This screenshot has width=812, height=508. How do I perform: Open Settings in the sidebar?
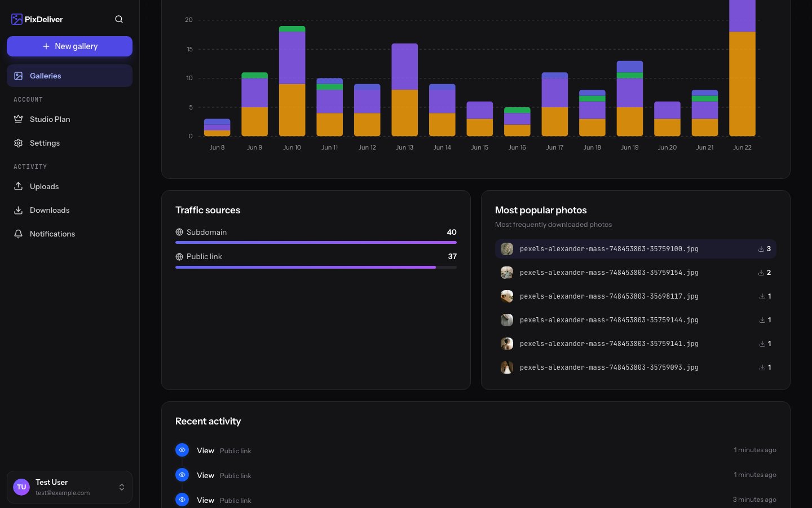coord(69,143)
